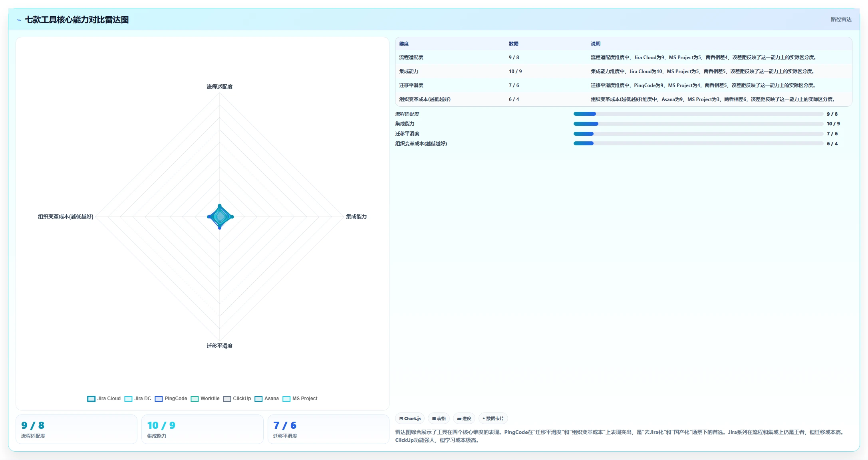868x460 pixels.
Task: Click the 表格 tag
Action: pyautogui.click(x=439, y=418)
